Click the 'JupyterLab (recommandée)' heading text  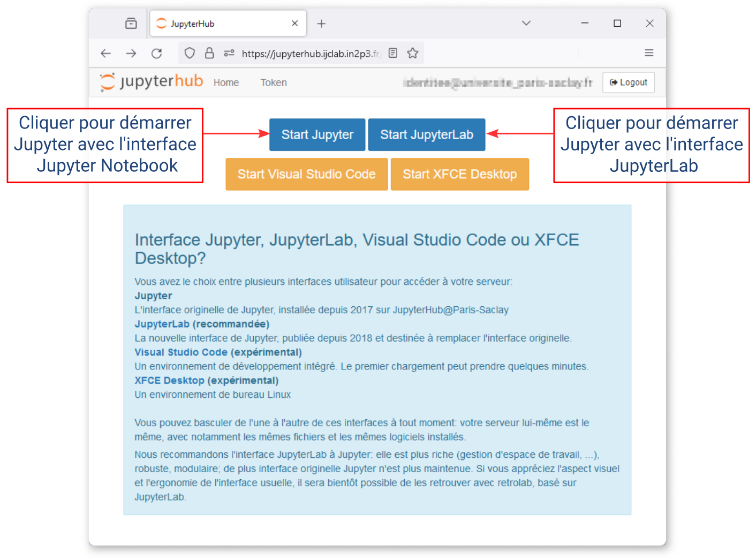point(202,324)
